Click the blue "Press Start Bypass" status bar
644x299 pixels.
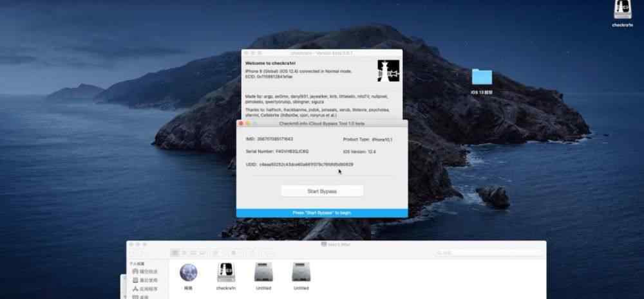click(x=322, y=212)
